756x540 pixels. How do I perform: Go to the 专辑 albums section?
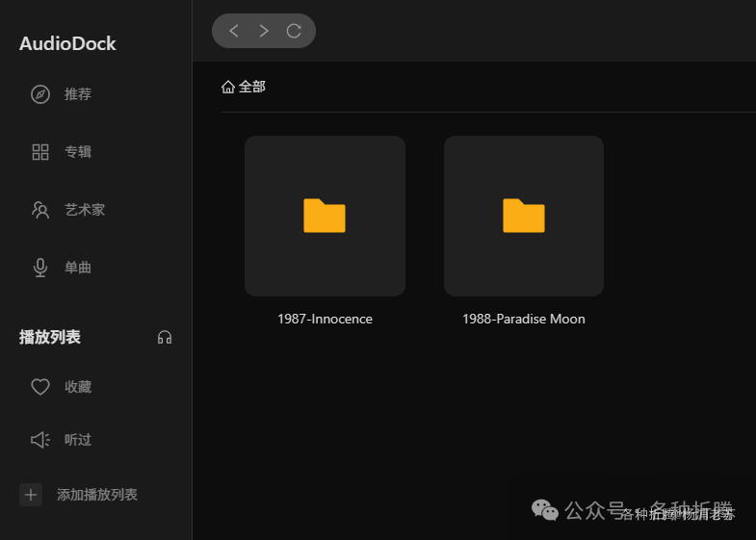coord(78,152)
